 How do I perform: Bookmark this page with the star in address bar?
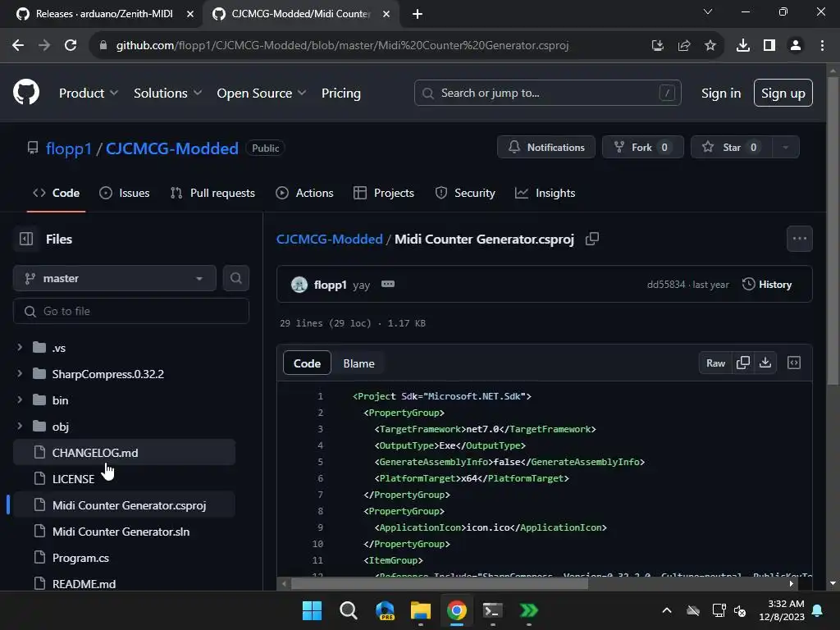click(x=710, y=45)
